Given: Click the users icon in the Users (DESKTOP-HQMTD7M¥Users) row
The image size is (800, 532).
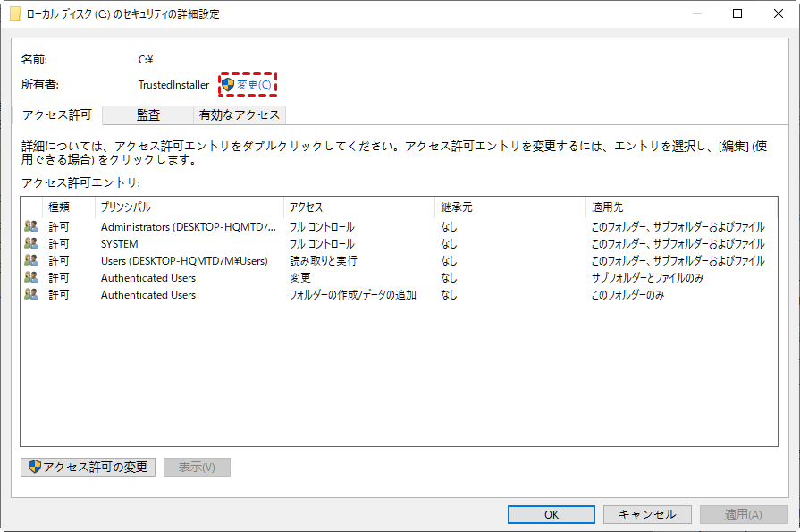Looking at the screenshot, I should point(31,260).
